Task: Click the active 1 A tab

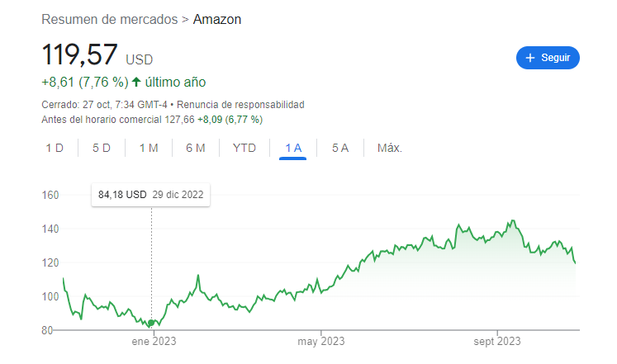Action: pos(293,148)
